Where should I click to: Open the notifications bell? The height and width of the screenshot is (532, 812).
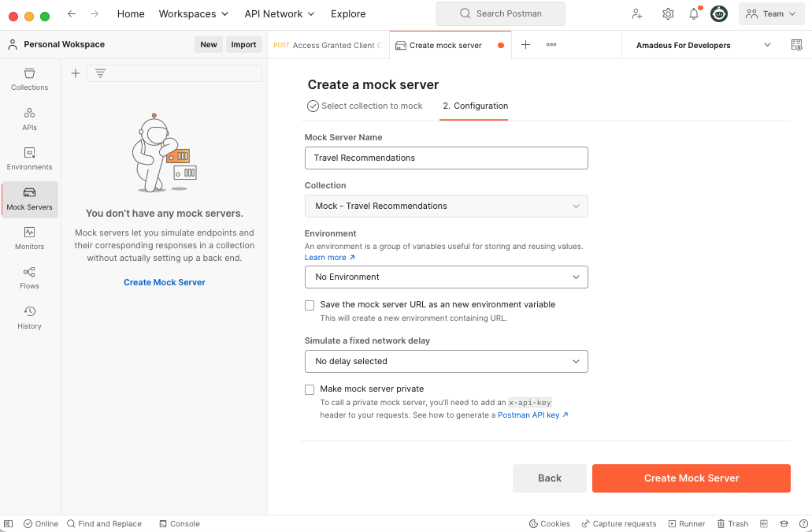click(x=693, y=14)
